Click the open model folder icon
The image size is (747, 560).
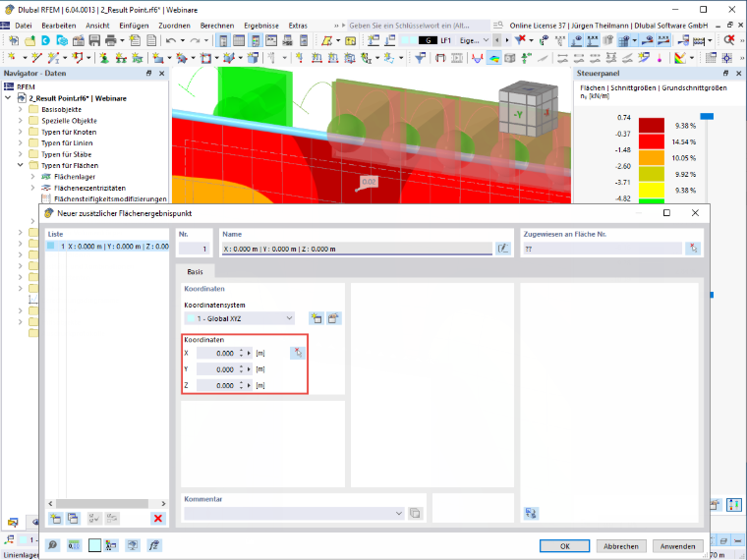pyautogui.click(x=29, y=41)
